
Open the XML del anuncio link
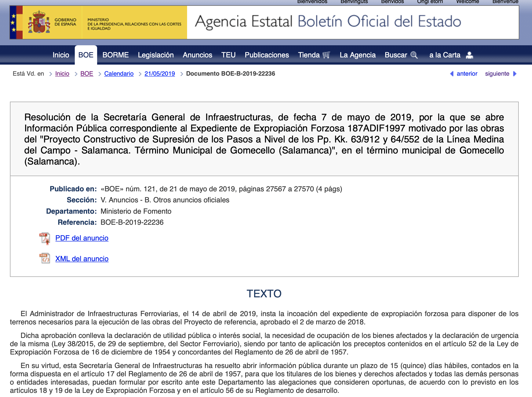pyautogui.click(x=82, y=259)
